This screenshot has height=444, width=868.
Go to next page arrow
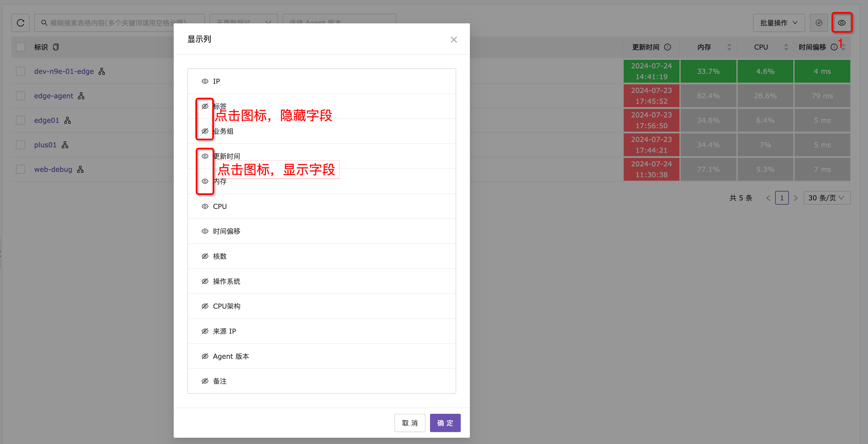point(796,198)
